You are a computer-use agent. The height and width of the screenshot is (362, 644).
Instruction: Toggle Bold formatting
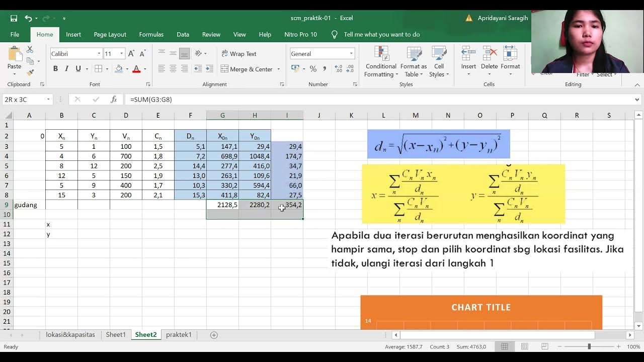(x=55, y=69)
